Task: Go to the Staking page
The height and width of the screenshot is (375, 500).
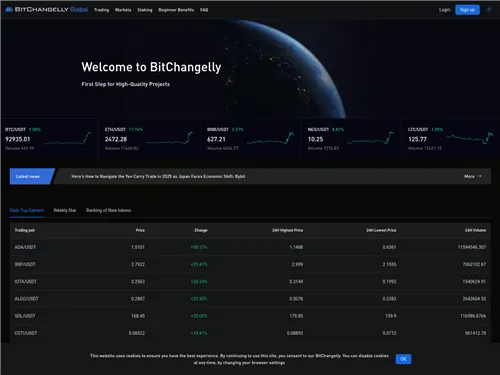Action: point(145,10)
